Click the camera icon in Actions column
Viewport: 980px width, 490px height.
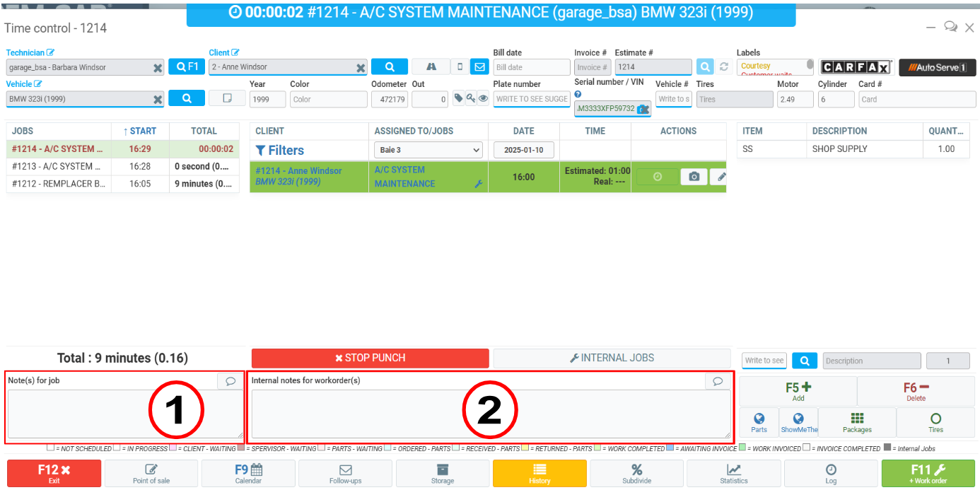coord(694,177)
